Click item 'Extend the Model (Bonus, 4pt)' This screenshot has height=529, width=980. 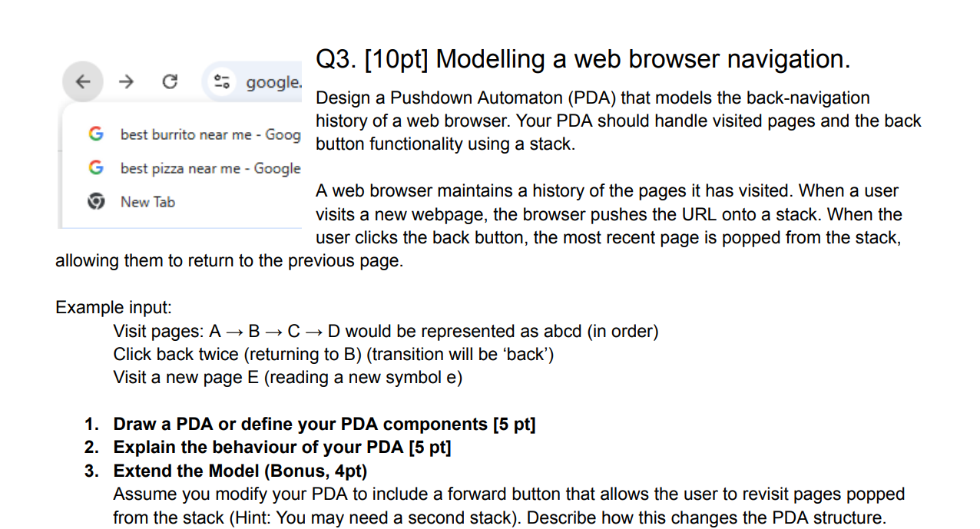point(240,471)
